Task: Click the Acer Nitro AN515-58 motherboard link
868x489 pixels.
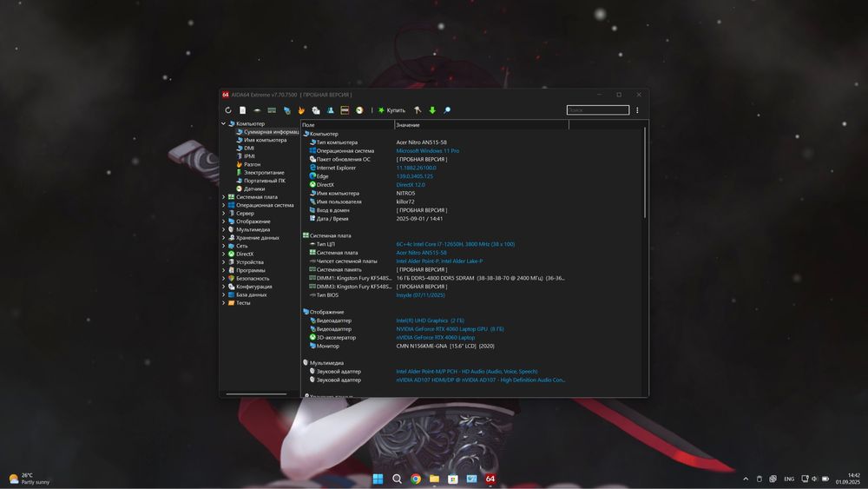Action: [x=421, y=253]
